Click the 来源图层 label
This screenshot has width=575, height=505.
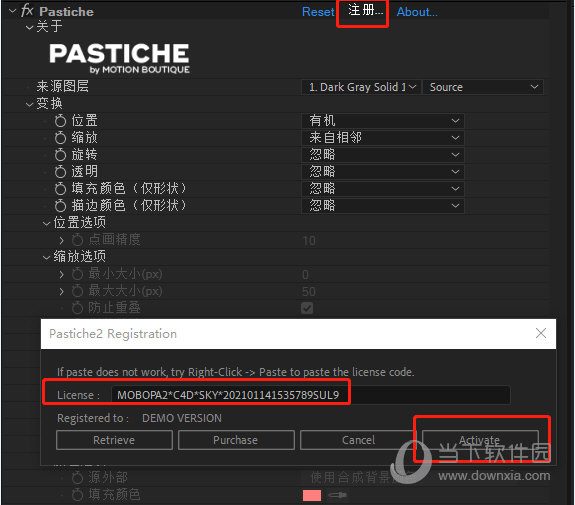62,87
